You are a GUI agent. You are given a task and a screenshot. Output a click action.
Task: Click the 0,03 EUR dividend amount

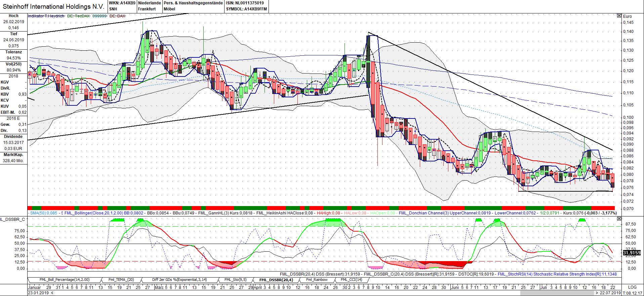point(13,149)
